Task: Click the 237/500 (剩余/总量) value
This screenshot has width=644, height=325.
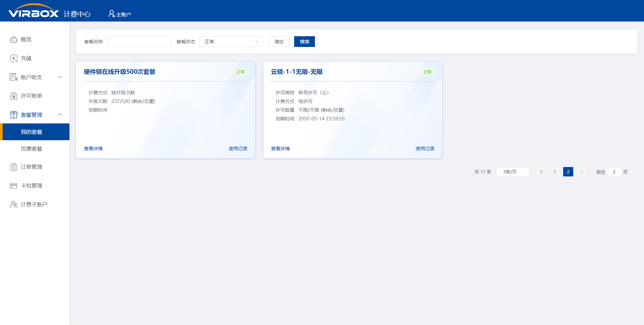Action: (x=133, y=101)
